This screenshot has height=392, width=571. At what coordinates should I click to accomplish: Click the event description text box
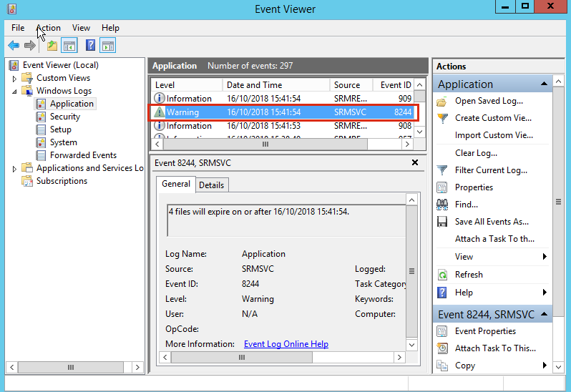(x=286, y=220)
